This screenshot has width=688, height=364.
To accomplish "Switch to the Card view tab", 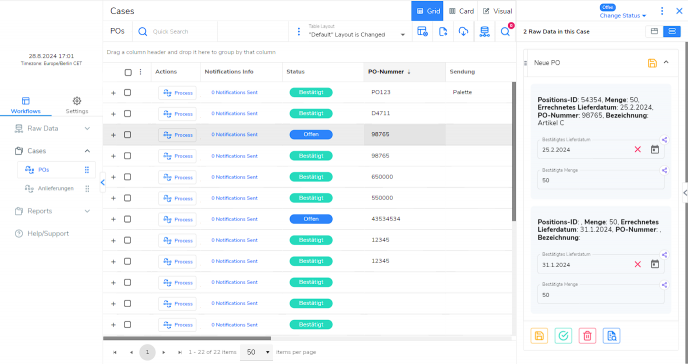I will tap(461, 11).
